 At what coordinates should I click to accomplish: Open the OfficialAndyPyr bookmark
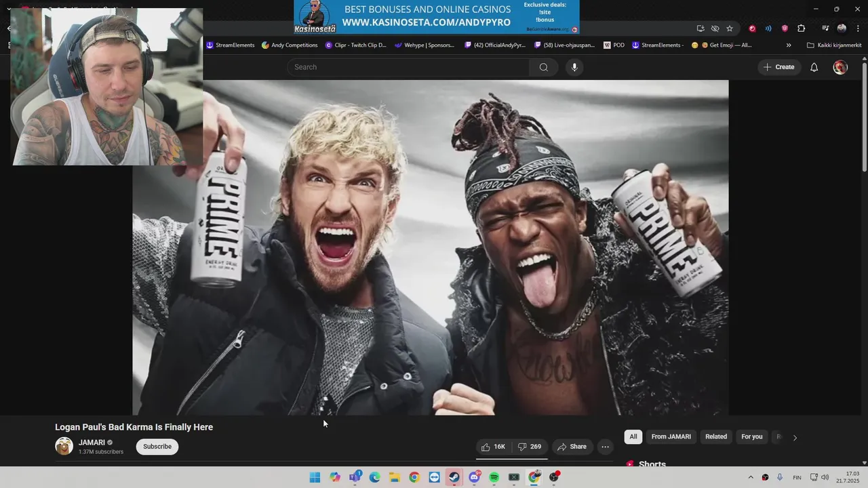[495, 45]
